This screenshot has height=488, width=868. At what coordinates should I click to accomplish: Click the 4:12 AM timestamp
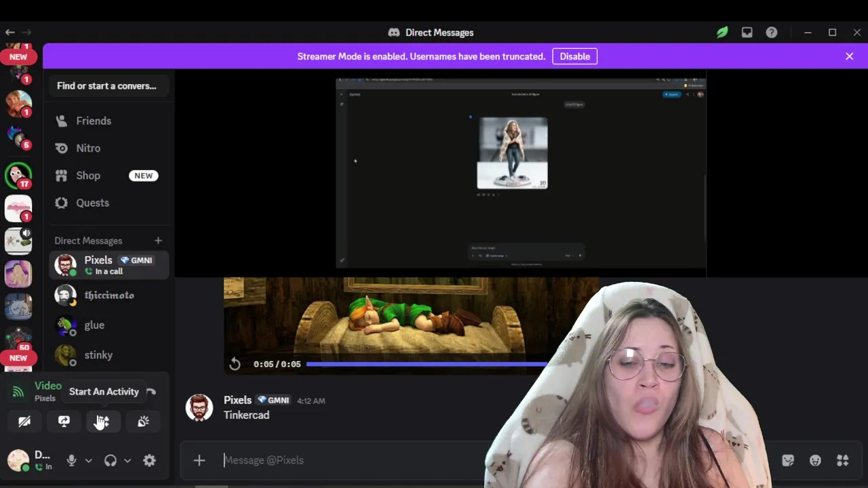click(x=311, y=401)
